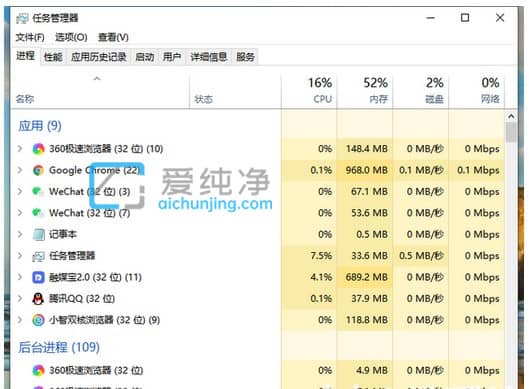
Task: Select the 968.0 MB memory cell
Action: (x=366, y=170)
